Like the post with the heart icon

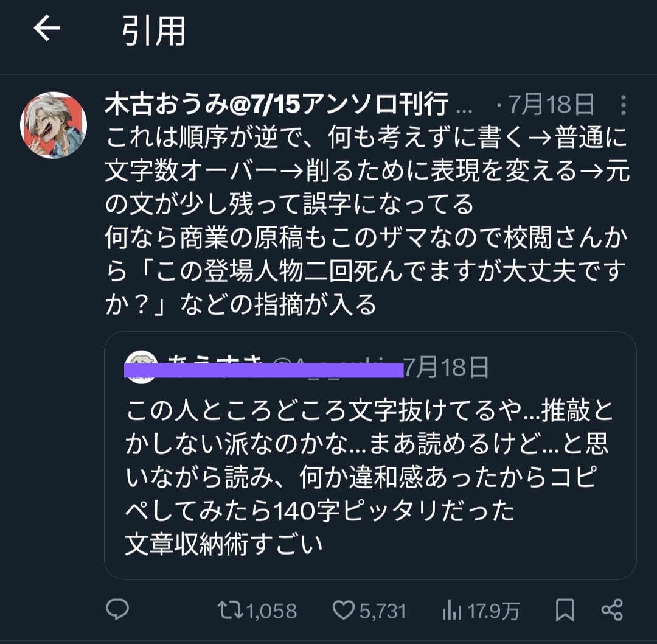(345, 610)
